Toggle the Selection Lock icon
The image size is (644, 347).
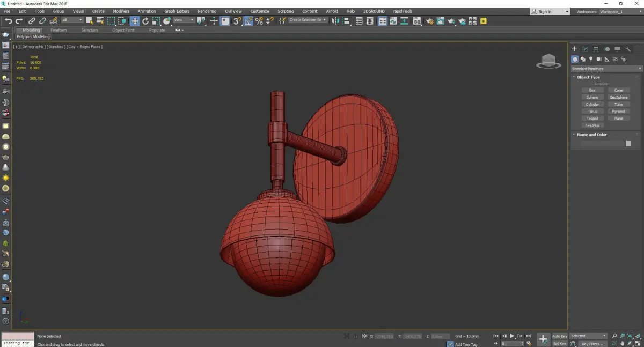(355, 336)
